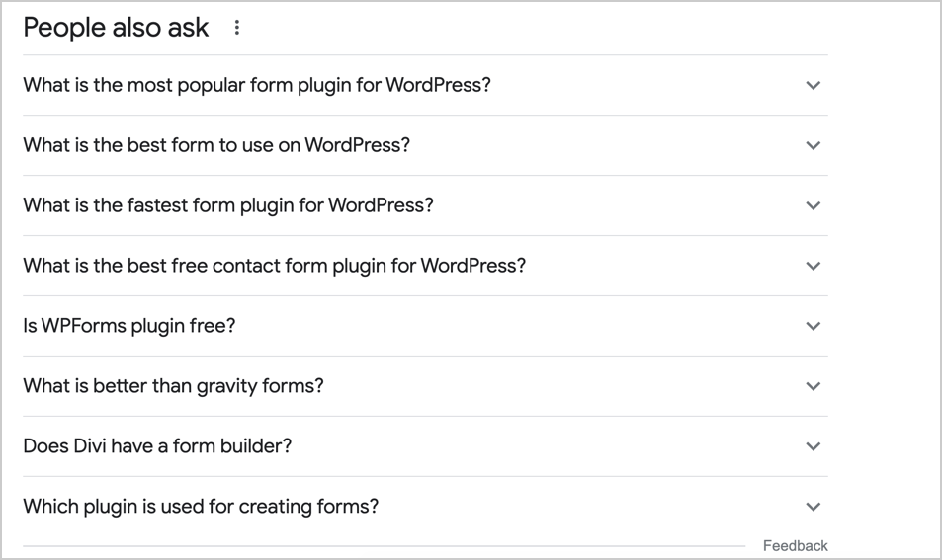Expand chevron for best form to use question
The image size is (942, 560).
point(813,145)
